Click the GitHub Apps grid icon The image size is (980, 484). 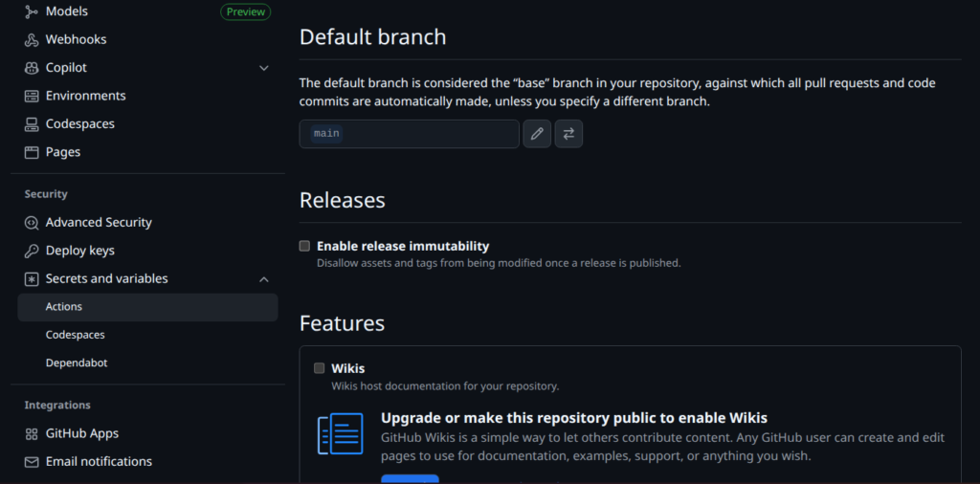pyautogui.click(x=32, y=433)
